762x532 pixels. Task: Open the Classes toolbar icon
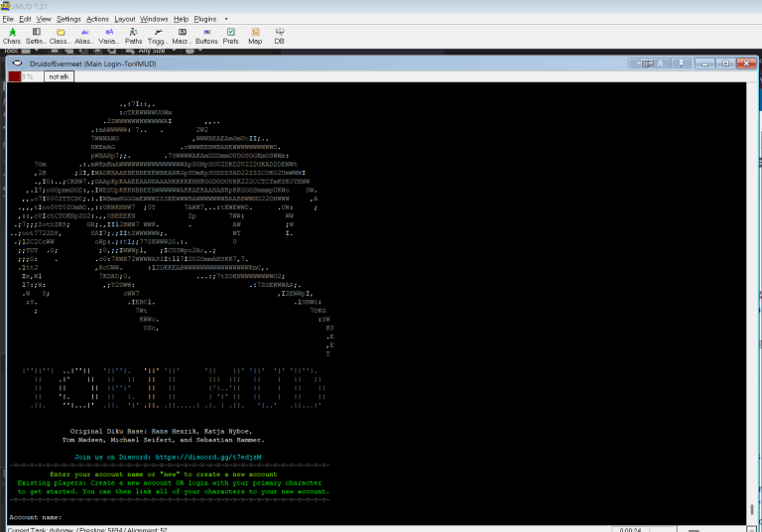61,36
